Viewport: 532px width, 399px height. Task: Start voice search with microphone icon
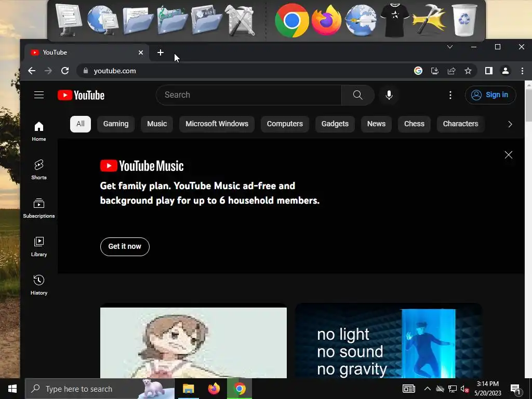[389, 95]
